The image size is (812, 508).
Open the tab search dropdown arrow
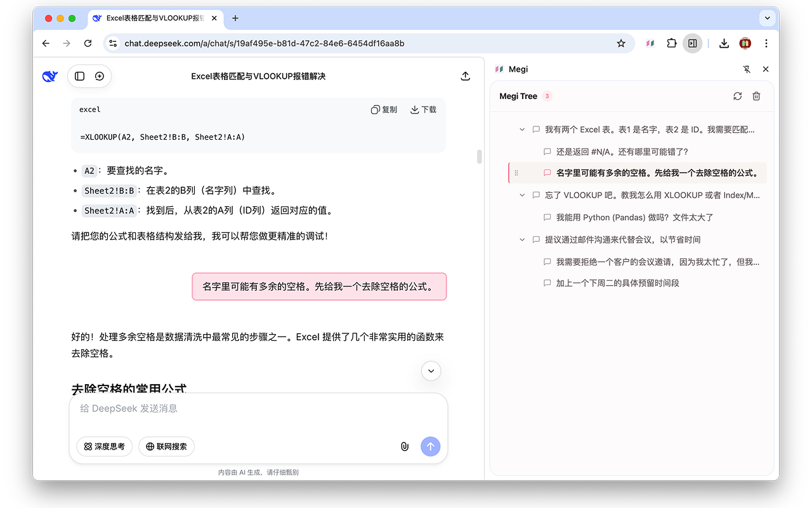click(768, 18)
